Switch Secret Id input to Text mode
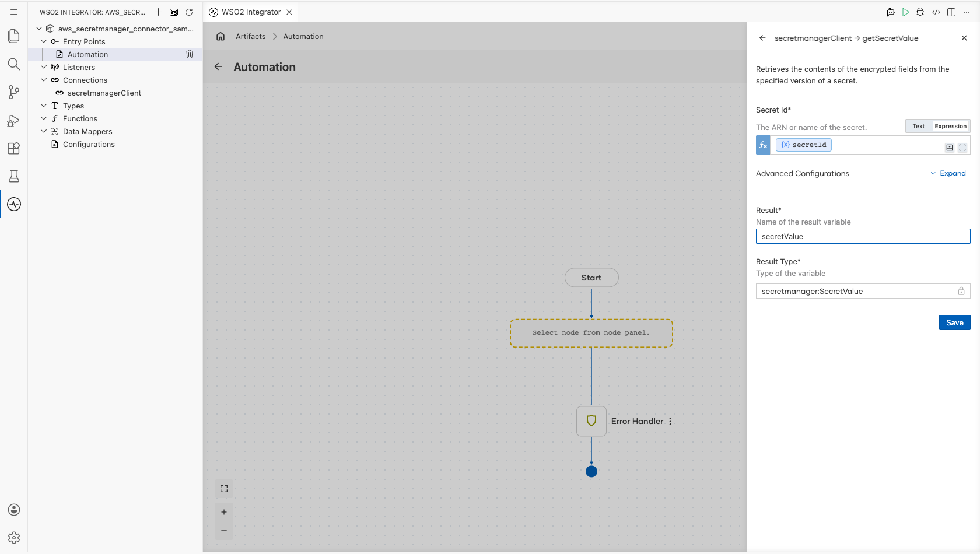Screen dimensions: 980x554 click(x=919, y=126)
